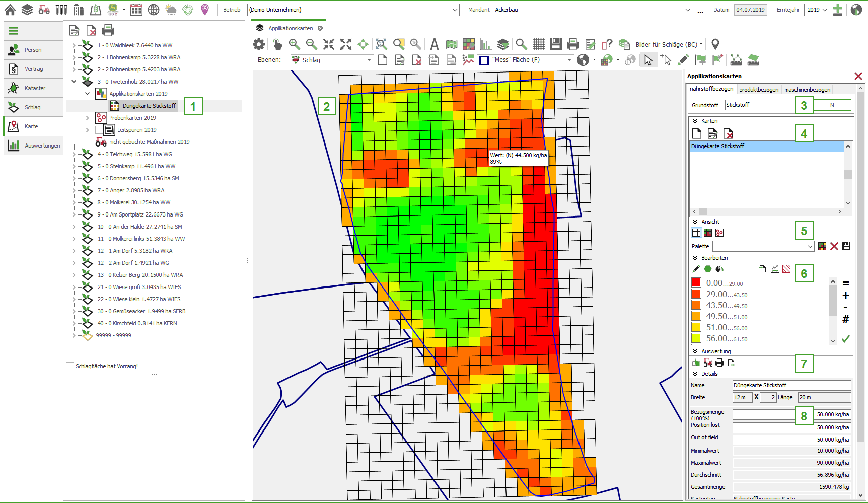868x503 pixels.
Task: Expand the '4 - 0 Teichweg' tree node
Action: (x=74, y=154)
